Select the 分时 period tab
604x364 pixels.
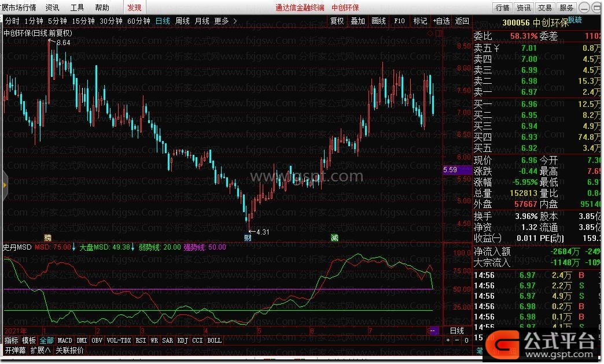12,21
